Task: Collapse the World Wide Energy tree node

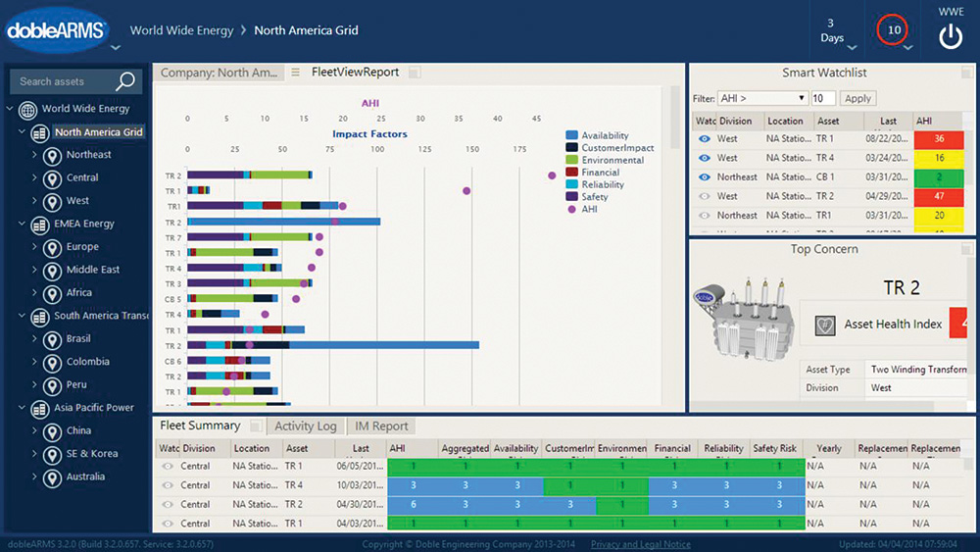Action: [10, 109]
